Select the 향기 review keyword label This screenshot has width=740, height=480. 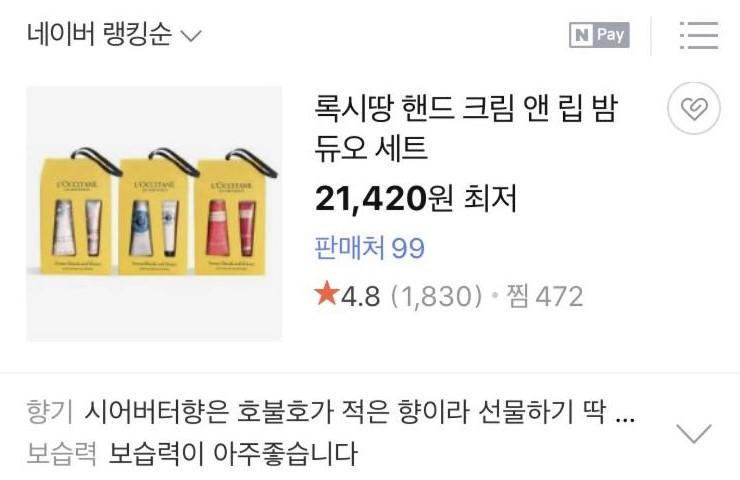[x=50, y=411]
